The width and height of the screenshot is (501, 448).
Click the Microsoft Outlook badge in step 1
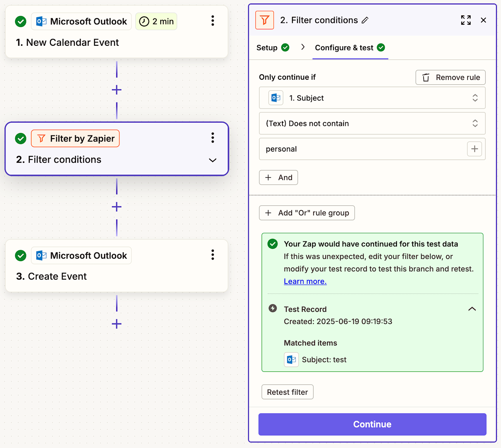point(81,21)
